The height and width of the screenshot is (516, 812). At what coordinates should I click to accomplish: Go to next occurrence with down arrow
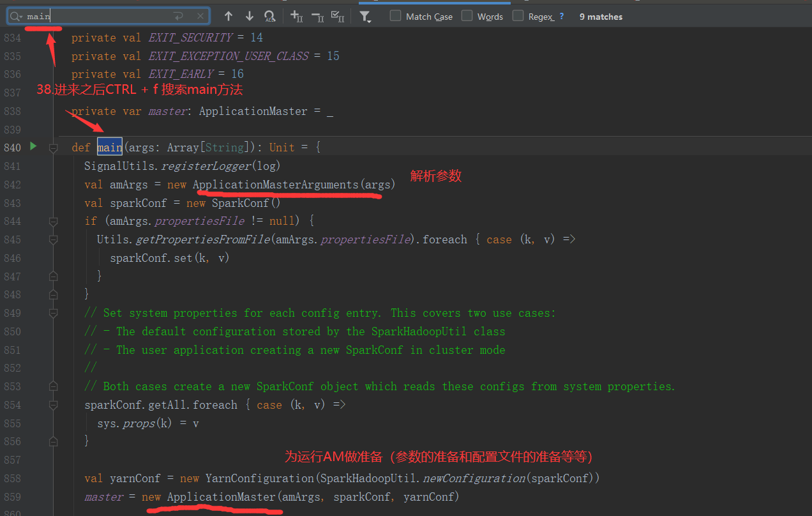click(x=249, y=16)
